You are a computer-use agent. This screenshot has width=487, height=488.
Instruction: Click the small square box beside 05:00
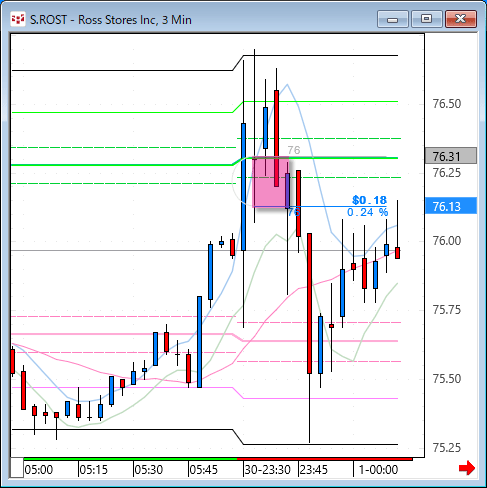pos(17,468)
